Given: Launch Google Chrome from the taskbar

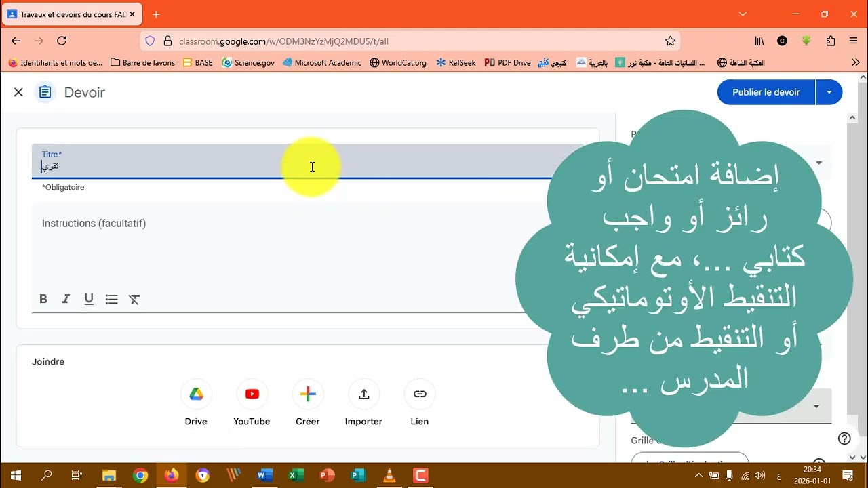Looking at the screenshot, I should (x=140, y=475).
